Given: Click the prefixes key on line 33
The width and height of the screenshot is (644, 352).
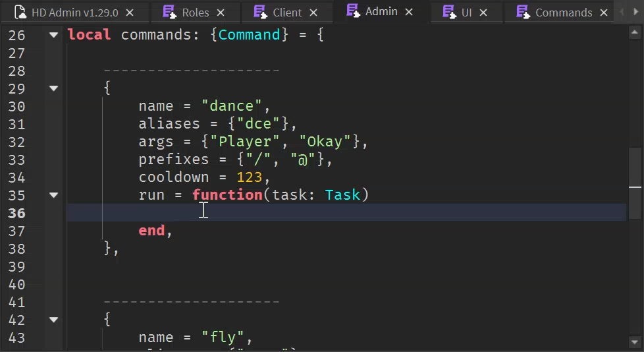Looking at the screenshot, I should pos(174,159).
